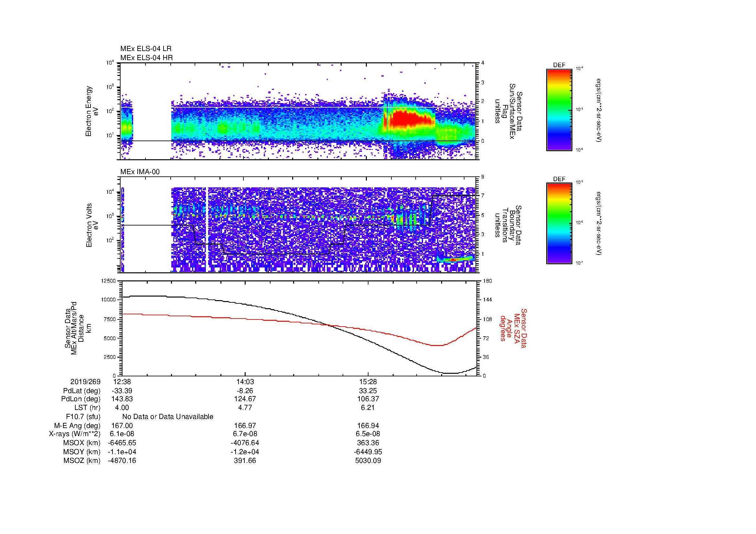
Task: Click the 'MSOX (km)' row label
Action: (82, 443)
